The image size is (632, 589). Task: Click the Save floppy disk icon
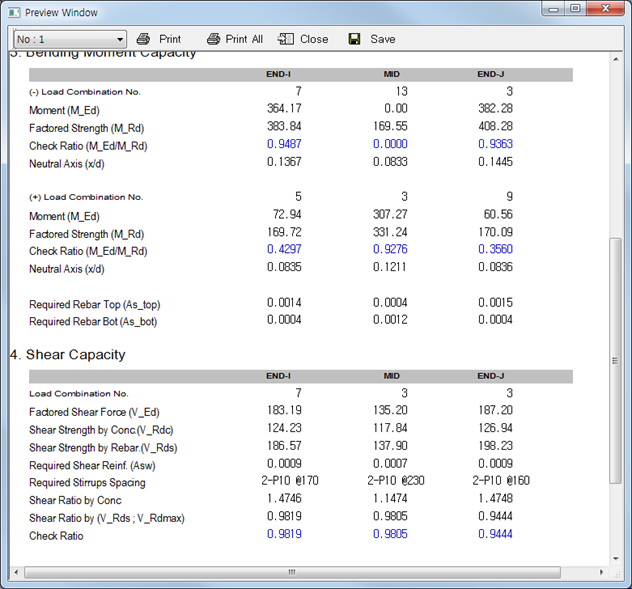click(x=354, y=39)
